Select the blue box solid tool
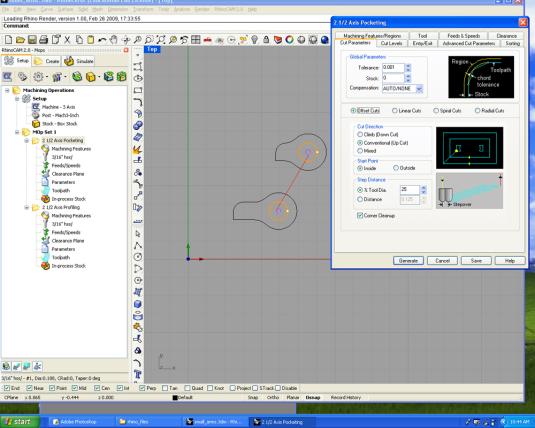The image size is (535, 428). (138, 304)
